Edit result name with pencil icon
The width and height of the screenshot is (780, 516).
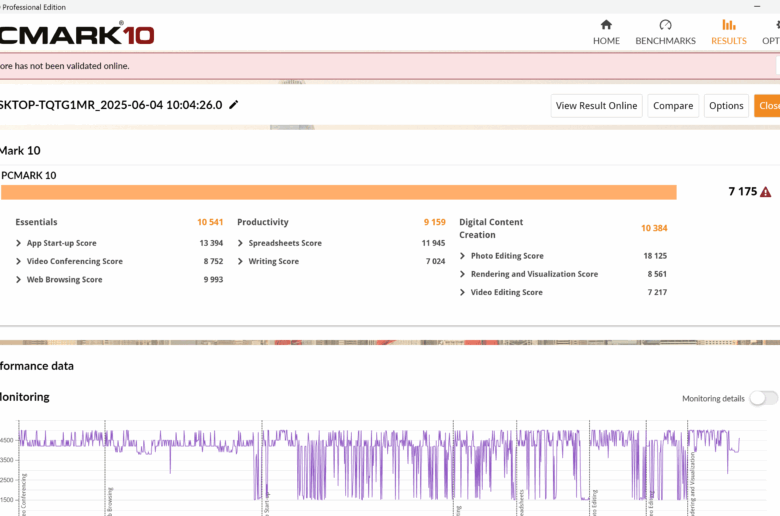[233, 104]
